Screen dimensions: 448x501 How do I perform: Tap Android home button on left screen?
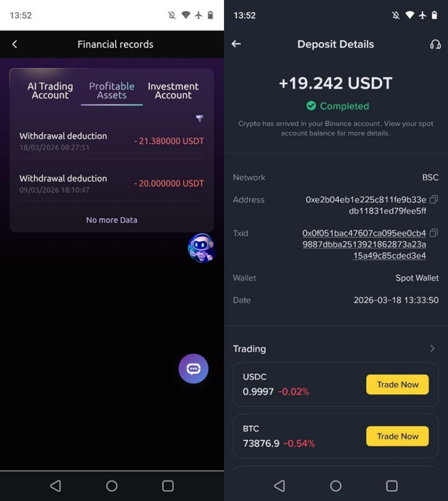click(112, 486)
